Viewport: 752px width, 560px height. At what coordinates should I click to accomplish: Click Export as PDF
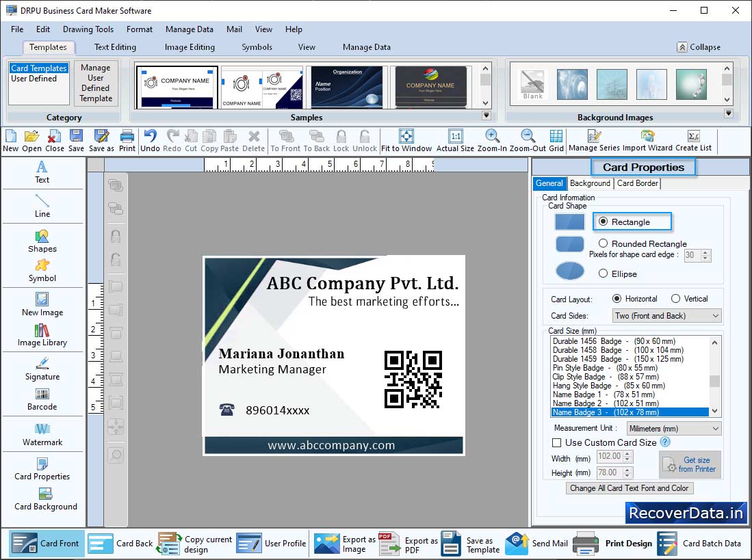tap(408, 544)
